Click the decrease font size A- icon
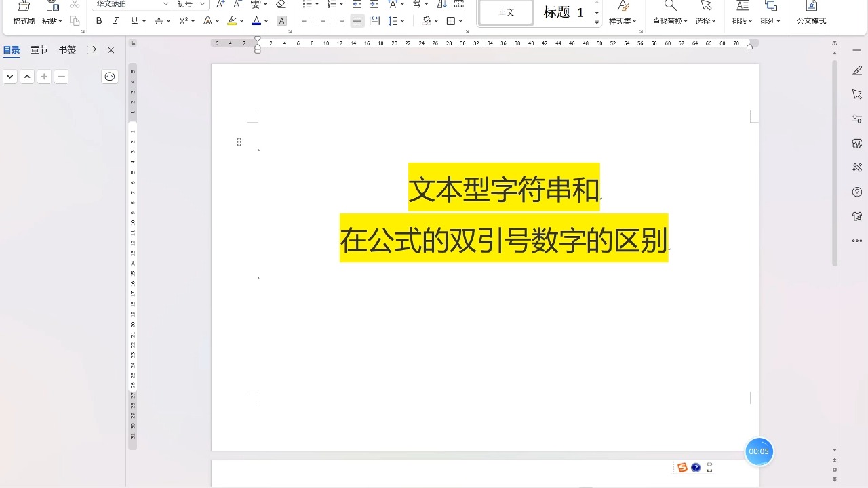 pos(237,4)
